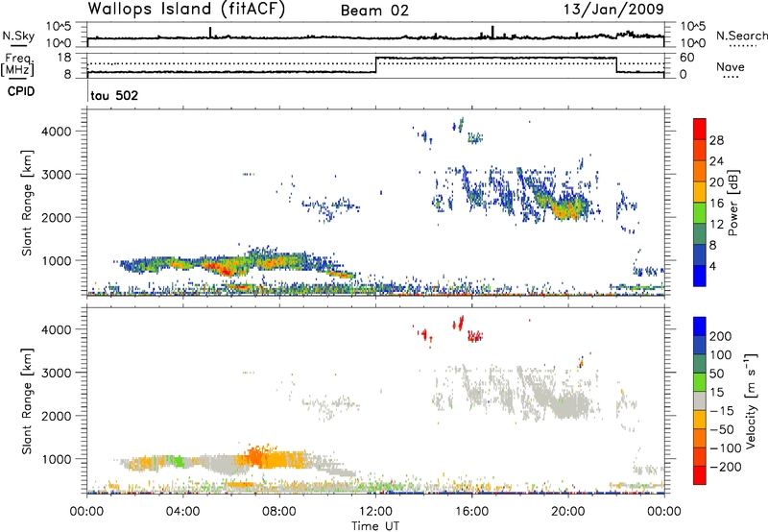
Task: Click the "Nave" legend label
Action: [x=731, y=66]
